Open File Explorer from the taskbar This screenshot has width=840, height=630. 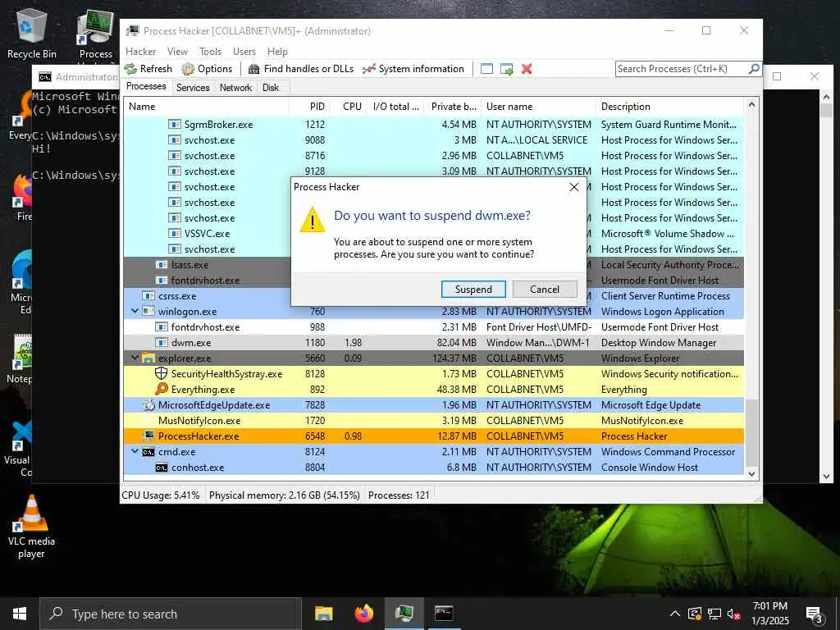323,614
